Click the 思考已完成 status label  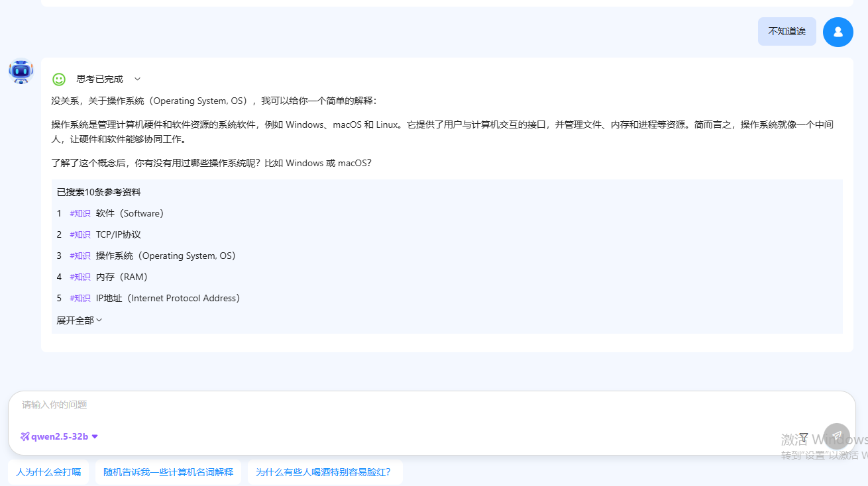pyautogui.click(x=100, y=79)
